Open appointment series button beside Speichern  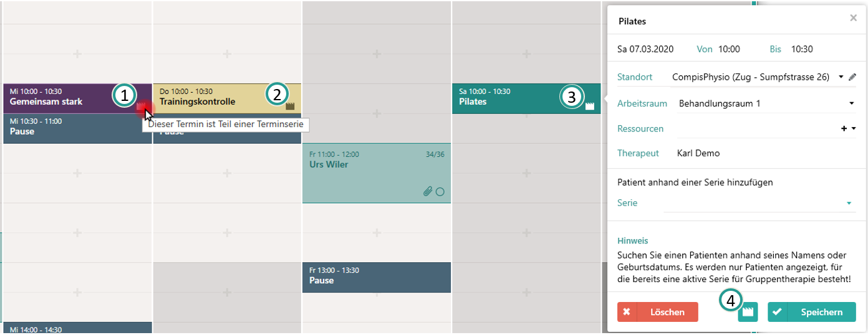[x=748, y=312]
